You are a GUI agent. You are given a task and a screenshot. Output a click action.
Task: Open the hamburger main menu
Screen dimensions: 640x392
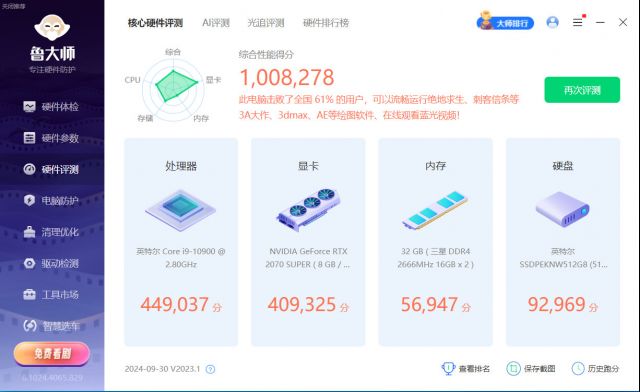click(x=578, y=22)
